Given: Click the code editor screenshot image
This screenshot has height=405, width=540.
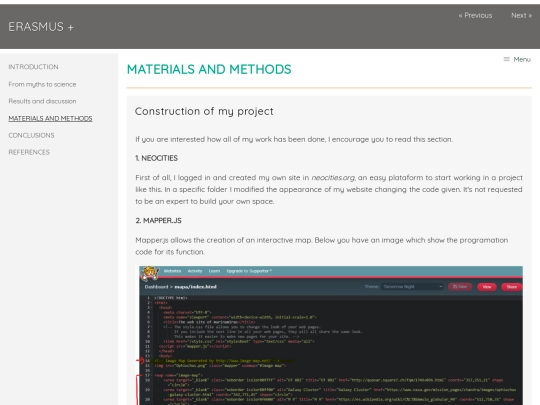Looking at the screenshot, I should click(x=331, y=335).
